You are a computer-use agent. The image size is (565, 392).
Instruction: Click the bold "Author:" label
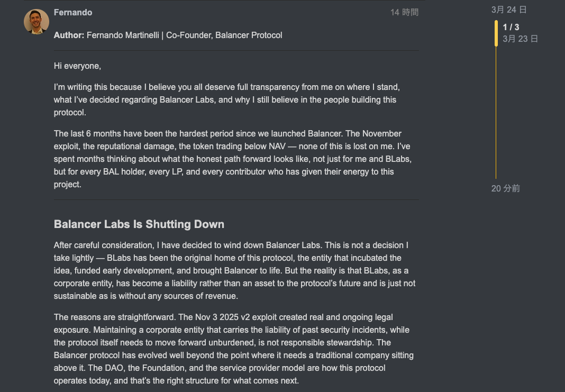tap(69, 35)
